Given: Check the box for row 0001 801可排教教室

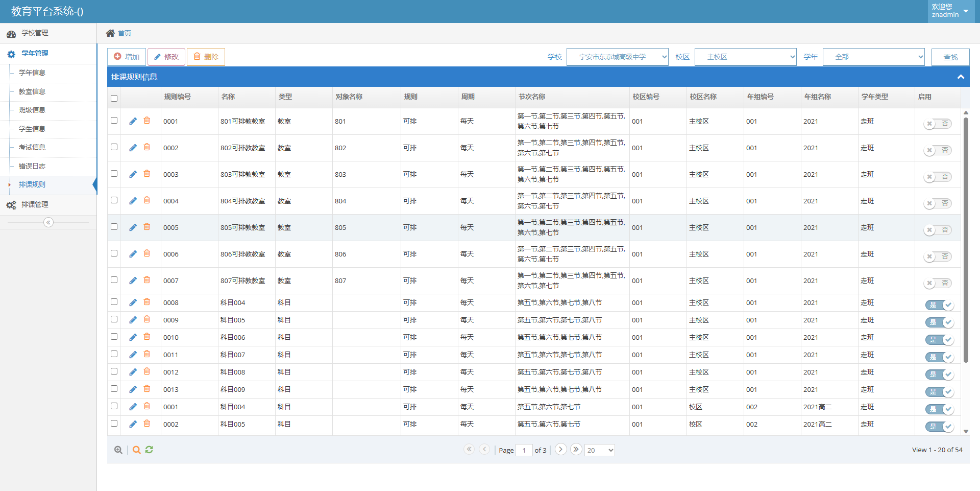Looking at the screenshot, I should [114, 121].
